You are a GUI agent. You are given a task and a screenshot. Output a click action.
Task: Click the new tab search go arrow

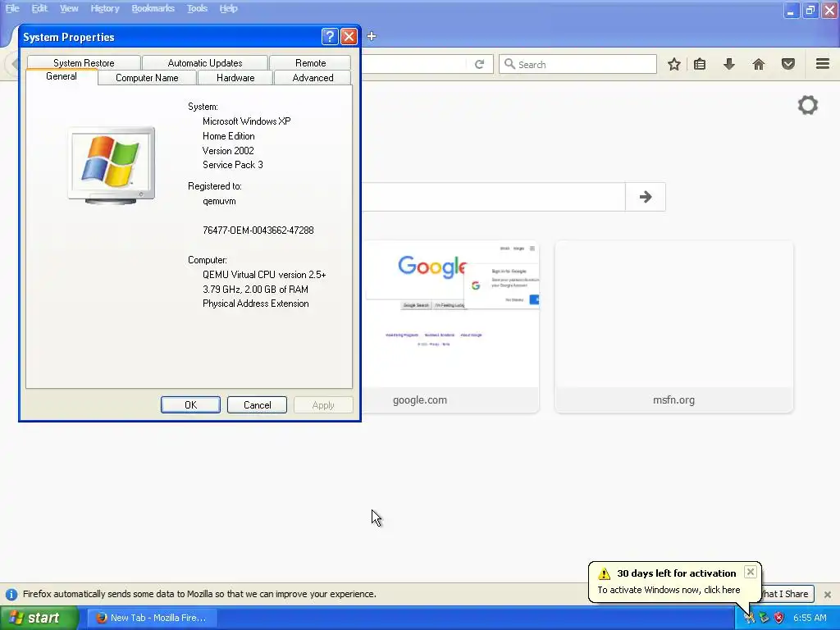click(x=646, y=197)
